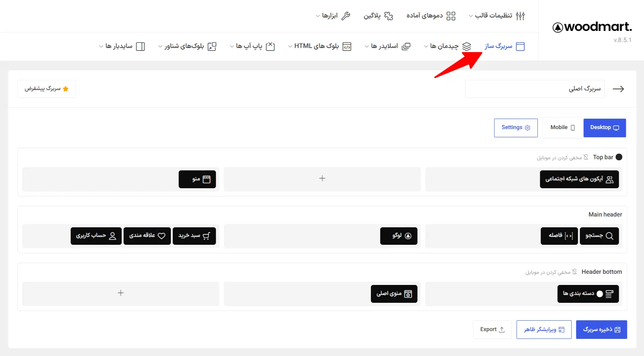The width and height of the screenshot is (644, 356).
Task: Open ویرایشگر ظاهر appearance editor
Action: [544, 330]
